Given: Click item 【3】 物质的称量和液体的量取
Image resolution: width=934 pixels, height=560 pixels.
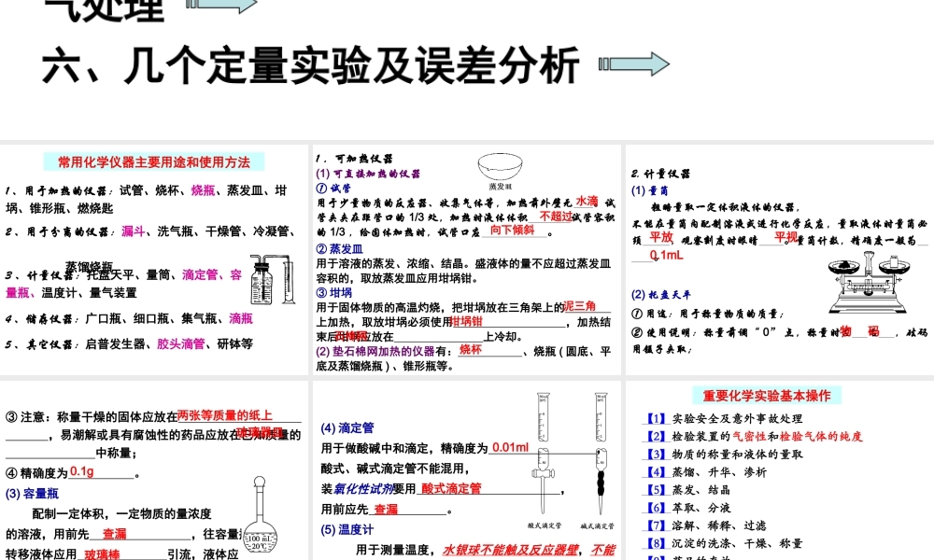Looking at the screenshot, I should [725, 455].
